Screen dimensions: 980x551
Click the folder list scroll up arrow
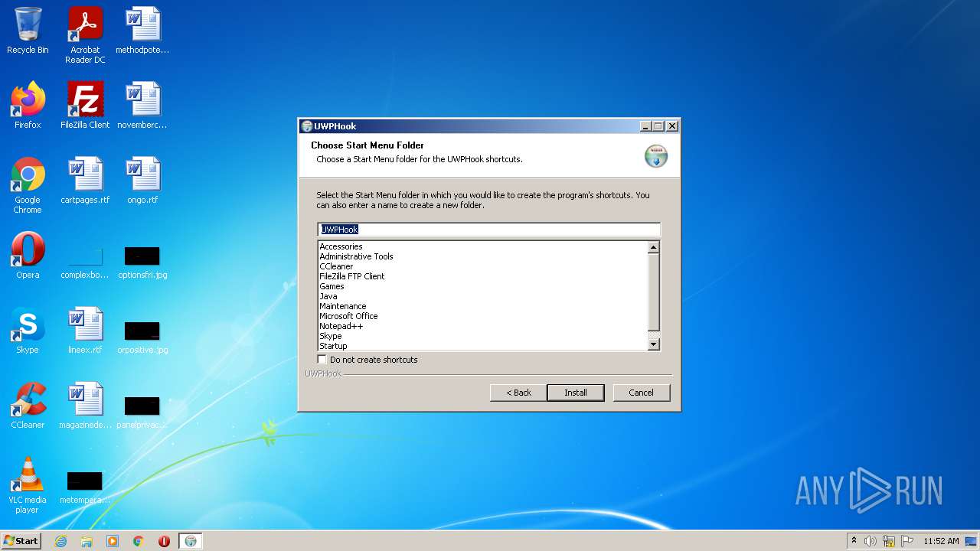pyautogui.click(x=654, y=247)
